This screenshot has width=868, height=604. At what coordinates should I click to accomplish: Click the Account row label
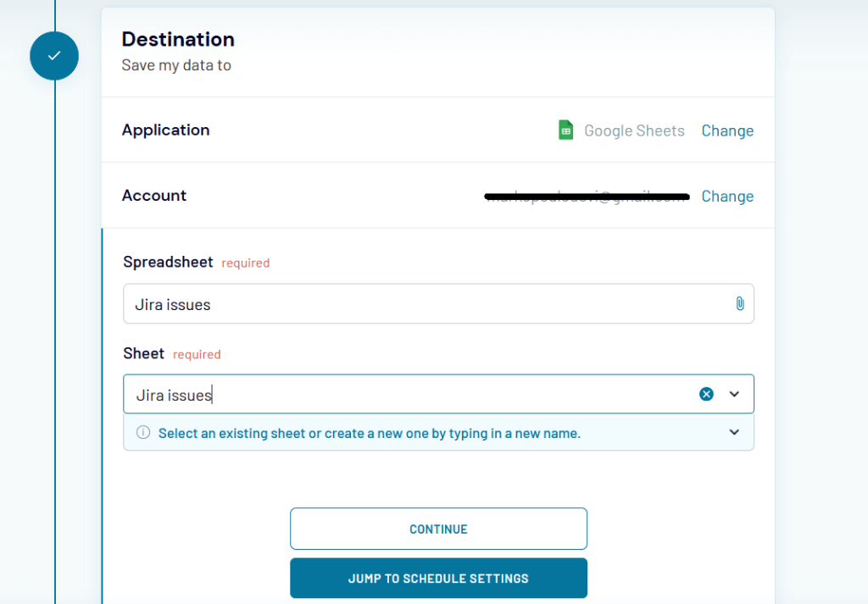154,195
